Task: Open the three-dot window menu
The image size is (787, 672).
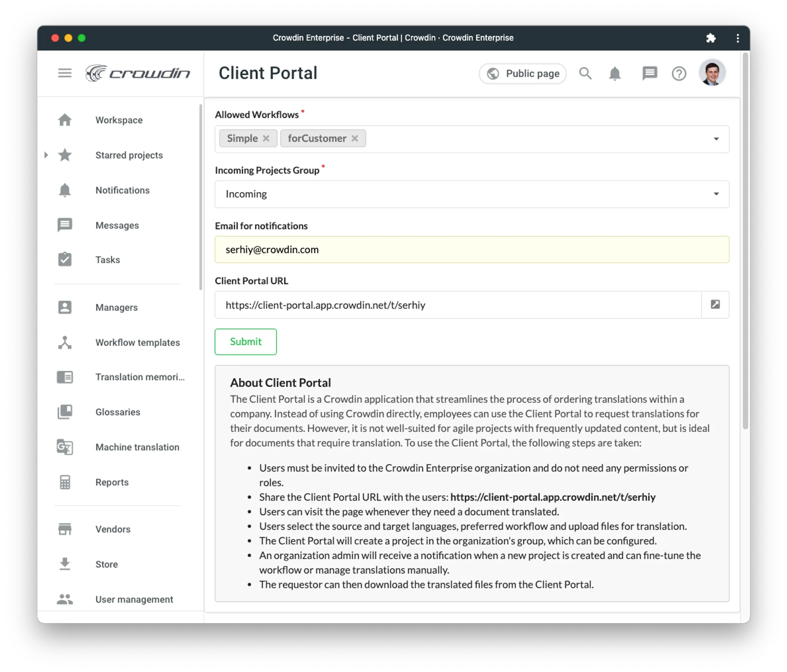Action: [x=737, y=38]
